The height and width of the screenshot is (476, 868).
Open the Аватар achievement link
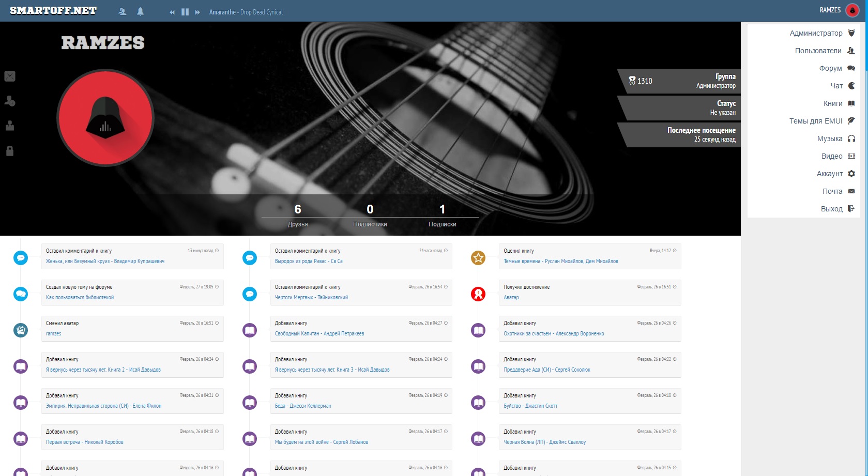coord(511,298)
